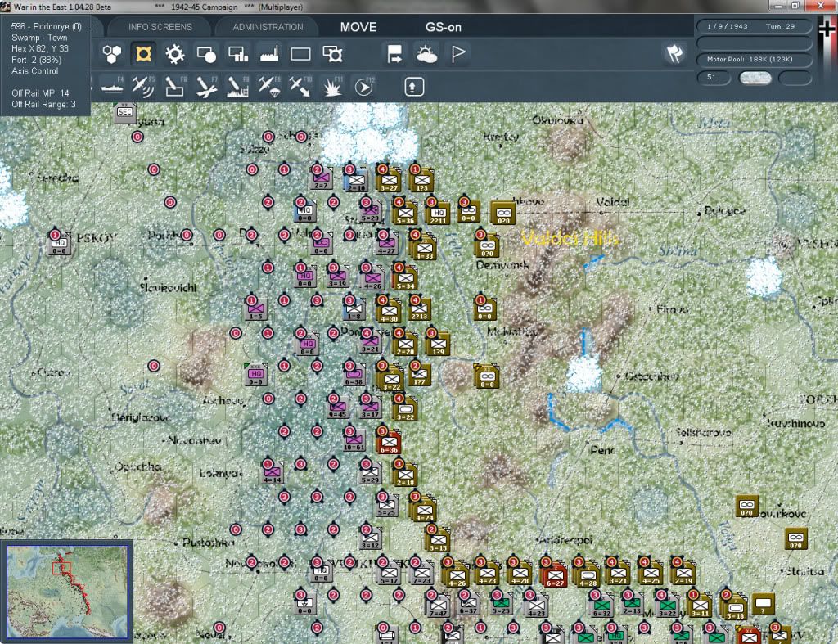Select the 4=33 unit counter
The width and height of the screenshot is (838, 644).
click(x=425, y=248)
